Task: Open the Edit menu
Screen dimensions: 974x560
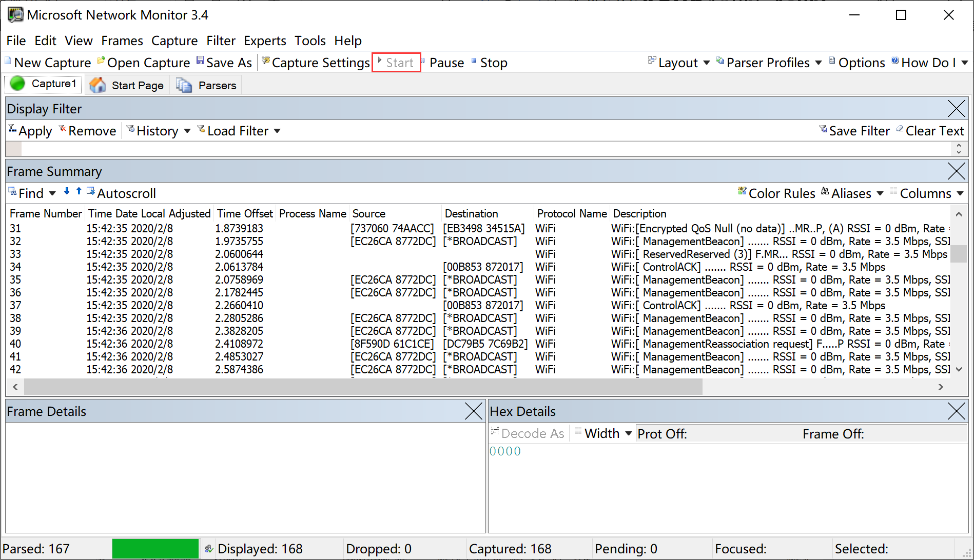Action: [45, 41]
